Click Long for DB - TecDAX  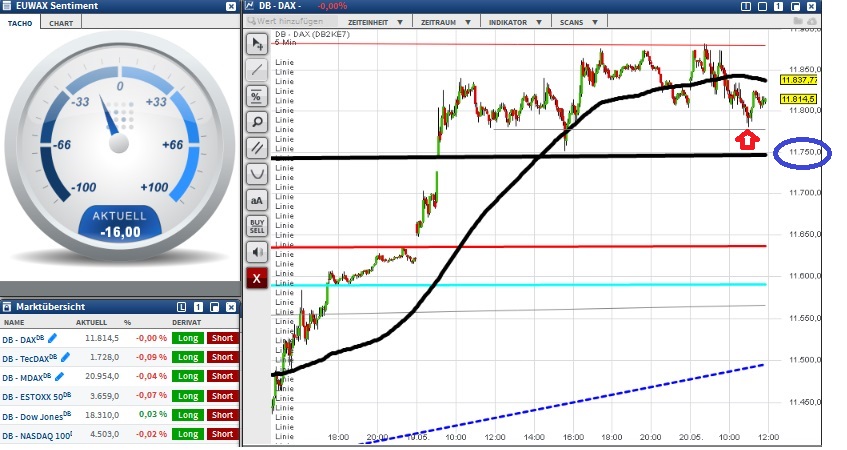click(188, 357)
